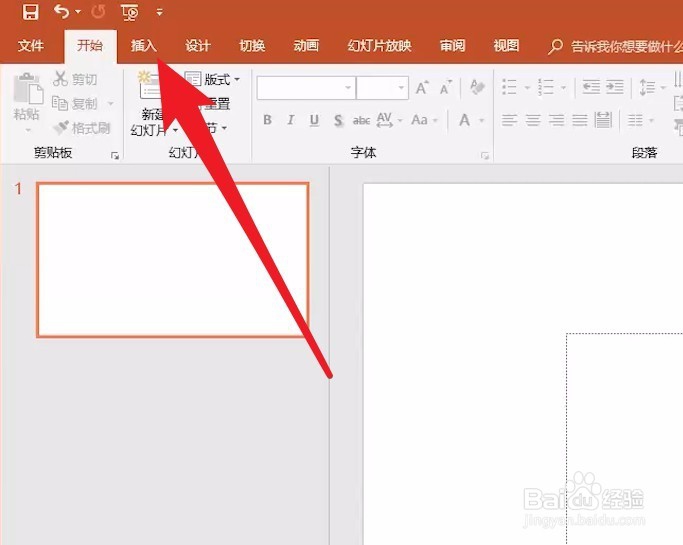Expand the 粘贴 paste options arrow
This screenshot has height=545, width=683.
28,130
